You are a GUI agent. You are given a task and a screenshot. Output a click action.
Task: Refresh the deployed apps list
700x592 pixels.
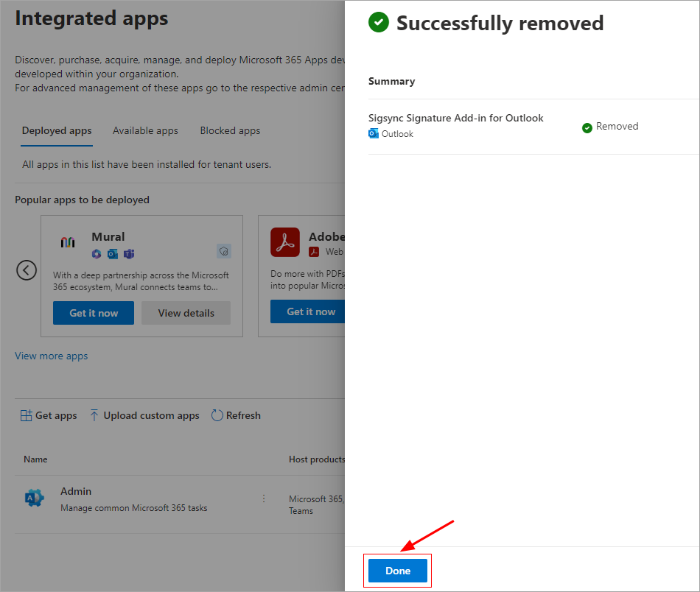[236, 415]
